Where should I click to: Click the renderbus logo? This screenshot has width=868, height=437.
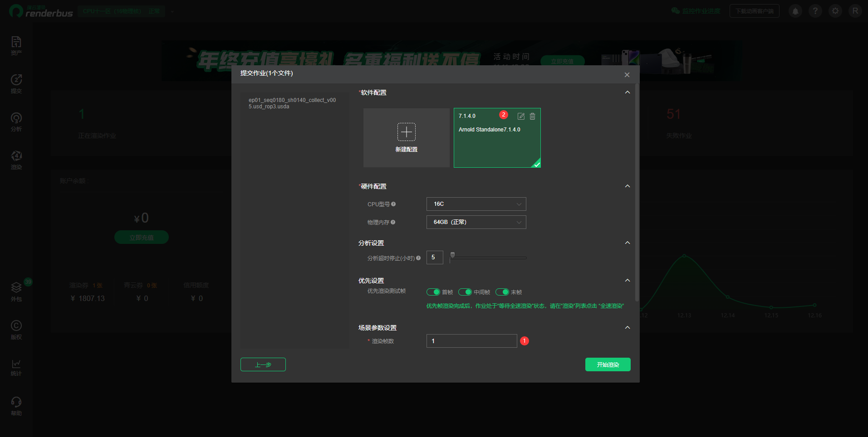click(x=41, y=11)
